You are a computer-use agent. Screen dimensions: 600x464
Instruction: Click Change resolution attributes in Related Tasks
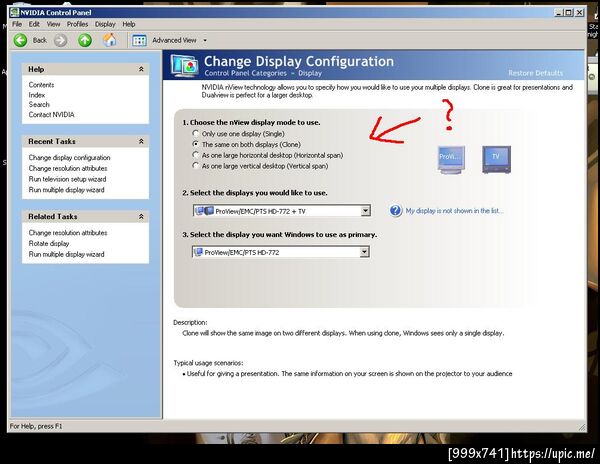68,233
